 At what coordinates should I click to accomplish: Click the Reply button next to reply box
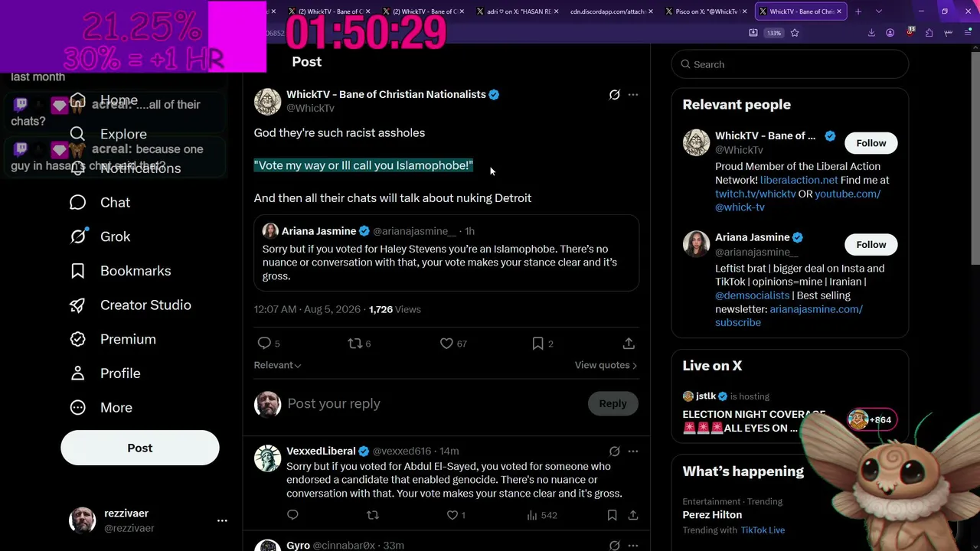(x=612, y=403)
